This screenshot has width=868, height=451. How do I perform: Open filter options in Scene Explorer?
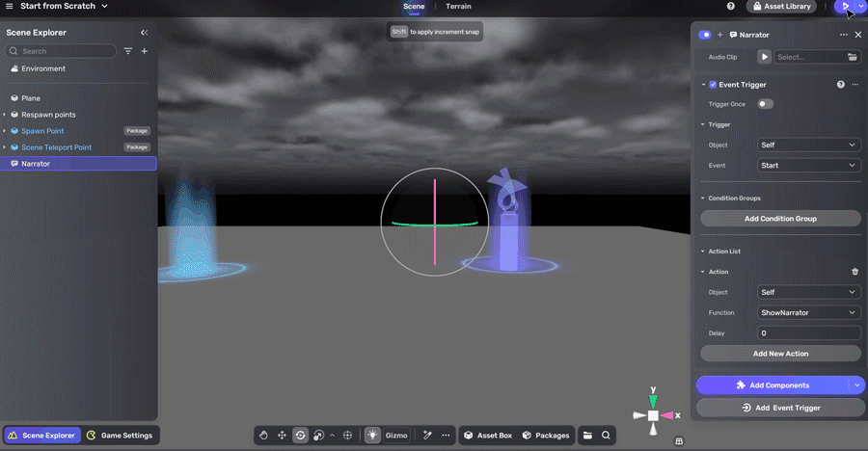tap(128, 51)
